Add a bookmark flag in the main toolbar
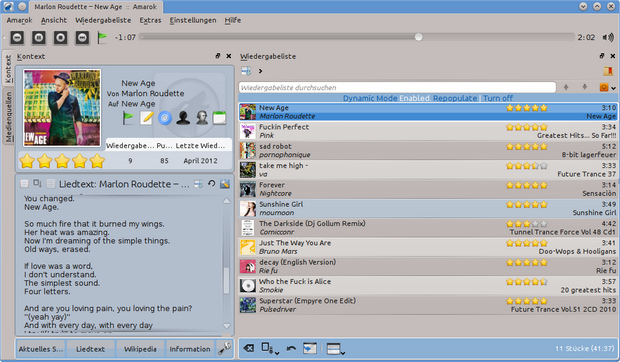The height and width of the screenshot is (362, 620). click(x=102, y=38)
